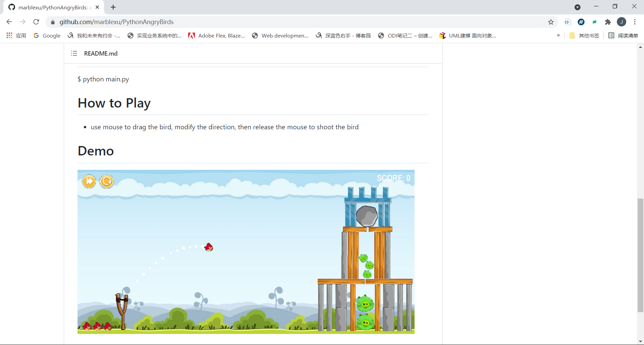Click the README.md file name
Viewport: 644px width, 345px height.
[101, 54]
